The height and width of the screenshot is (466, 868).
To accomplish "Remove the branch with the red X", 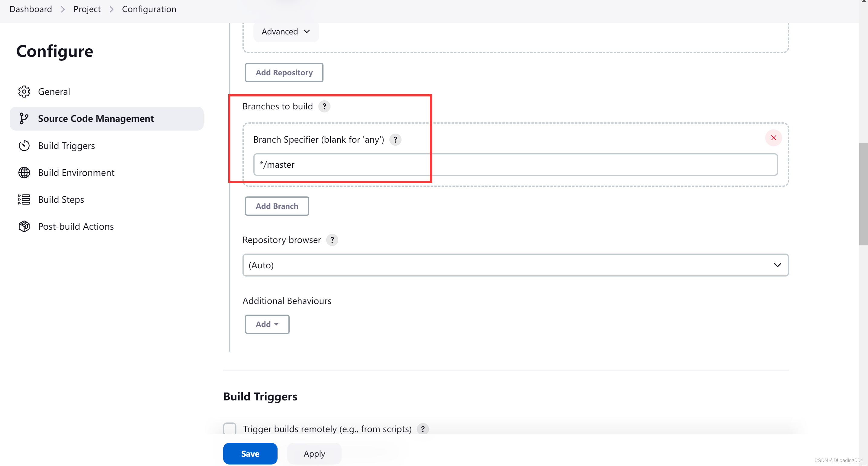I will click(773, 138).
